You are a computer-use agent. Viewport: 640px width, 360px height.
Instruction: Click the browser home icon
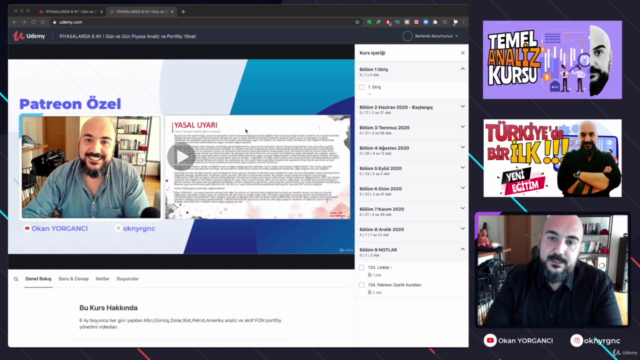43,22
